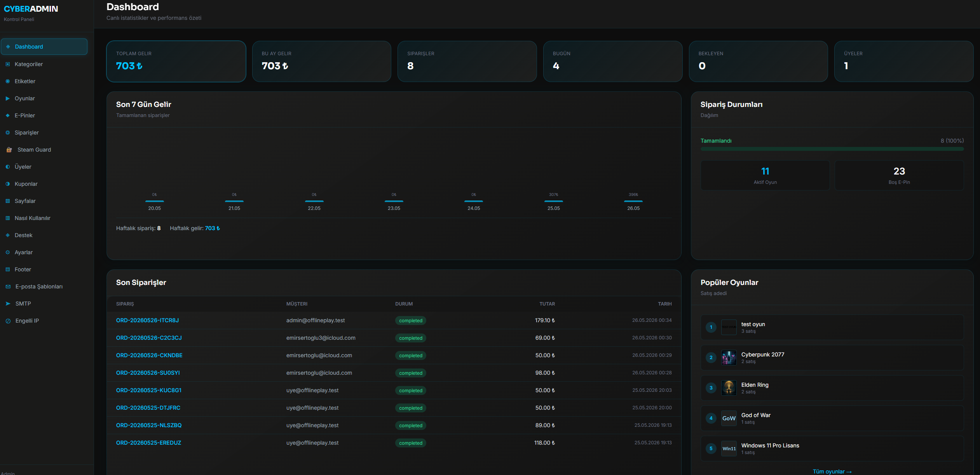Click the Aktif Oyun count tile

[x=765, y=175]
